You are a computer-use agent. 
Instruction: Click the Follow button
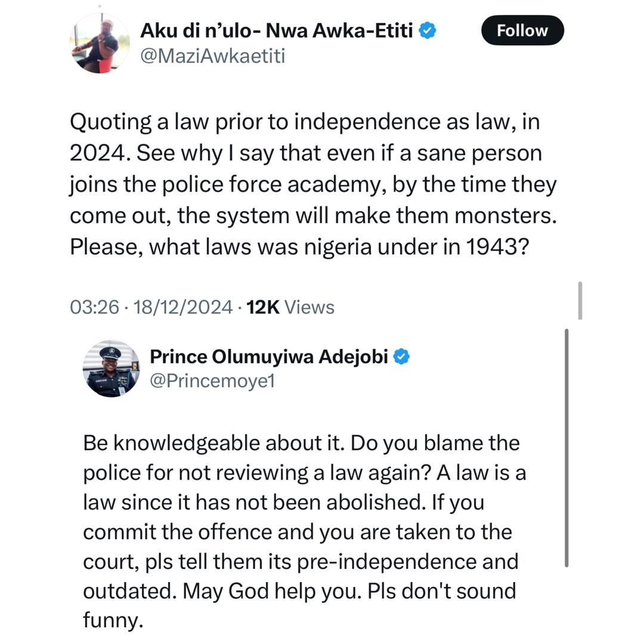522,30
